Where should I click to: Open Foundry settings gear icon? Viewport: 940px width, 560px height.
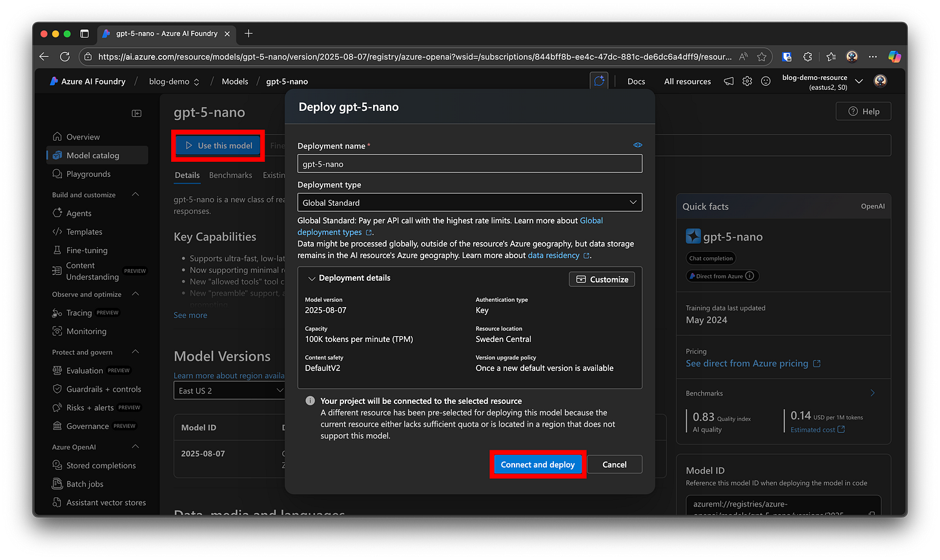coord(747,81)
